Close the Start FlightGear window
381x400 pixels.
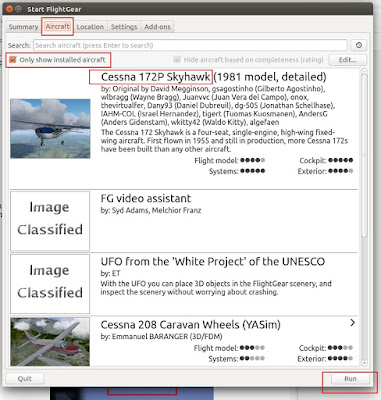[10, 9]
